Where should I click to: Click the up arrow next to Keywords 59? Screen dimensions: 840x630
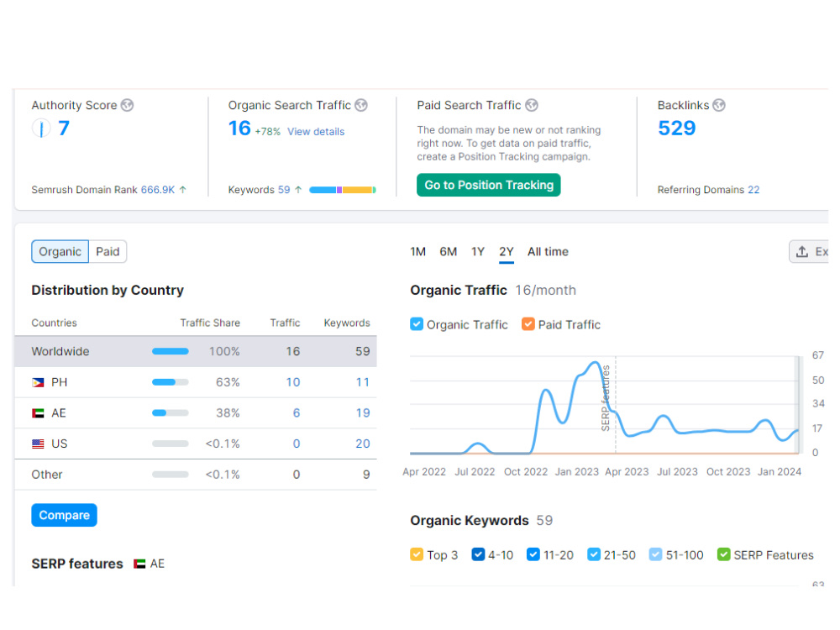coord(298,190)
